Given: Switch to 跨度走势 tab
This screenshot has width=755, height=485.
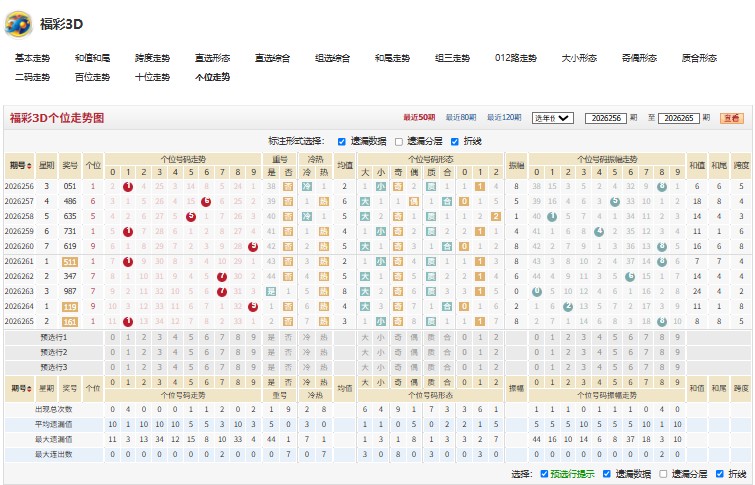Looking at the screenshot, I should tap(152, 58).
